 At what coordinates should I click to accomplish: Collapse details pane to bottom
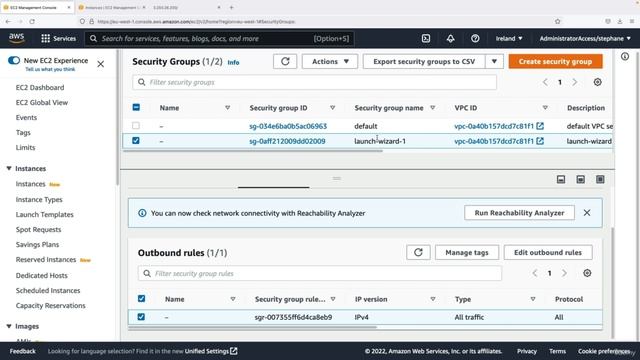pos(561,179)
